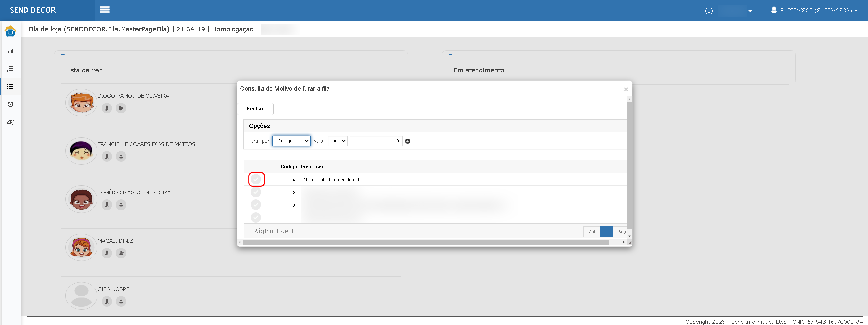Click the dialog's horizontal scrollbar
The image size is (868, 325).
click(426, 242)
